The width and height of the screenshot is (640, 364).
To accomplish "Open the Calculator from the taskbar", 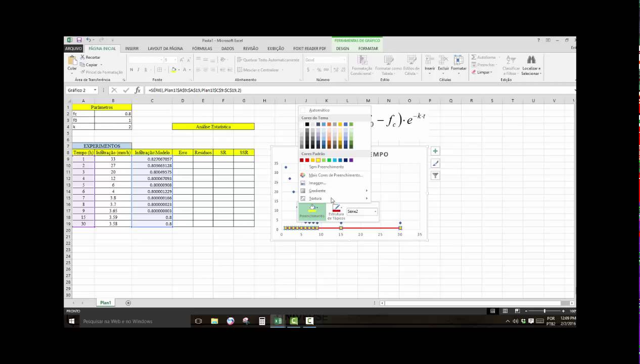I will point(262,321).
